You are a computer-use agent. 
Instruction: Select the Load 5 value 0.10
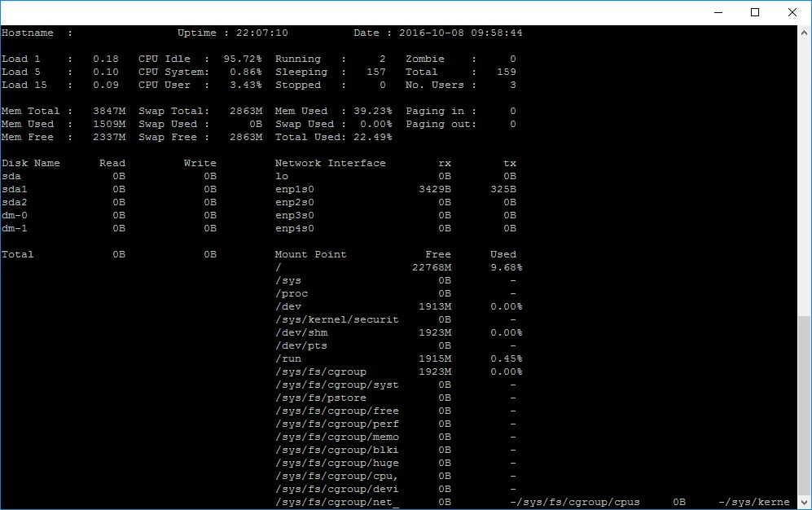click(x=106, y=72)
